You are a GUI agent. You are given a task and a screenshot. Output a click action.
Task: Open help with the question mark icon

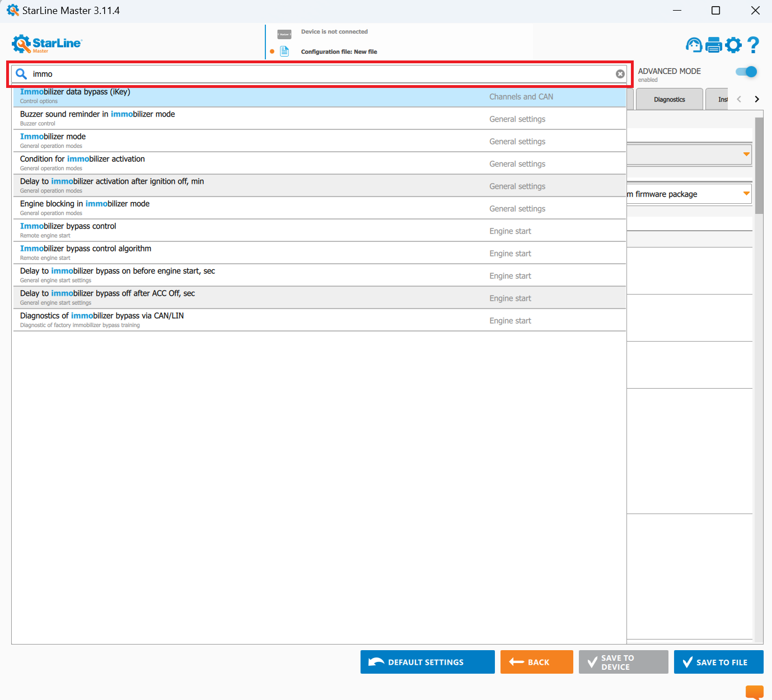click(754, 45)
